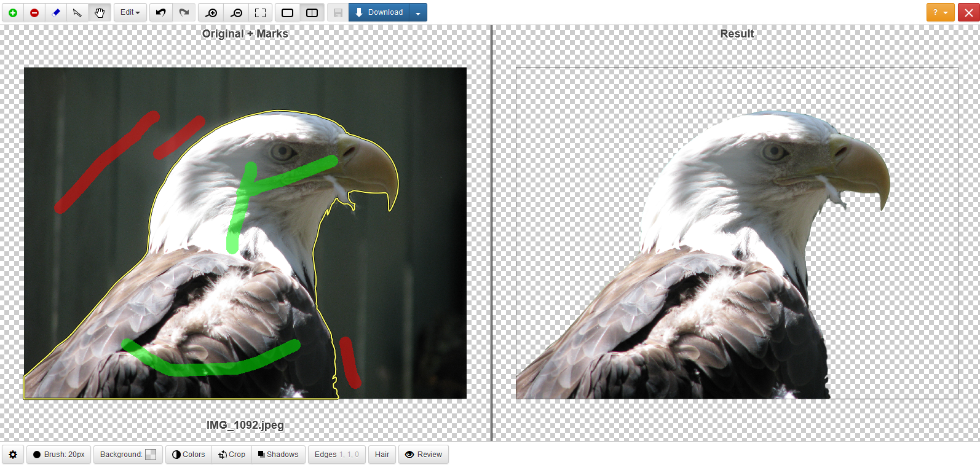Click the original eagle image with marks
This screenshot has height=465, width=980.
[x=245, y=233]
